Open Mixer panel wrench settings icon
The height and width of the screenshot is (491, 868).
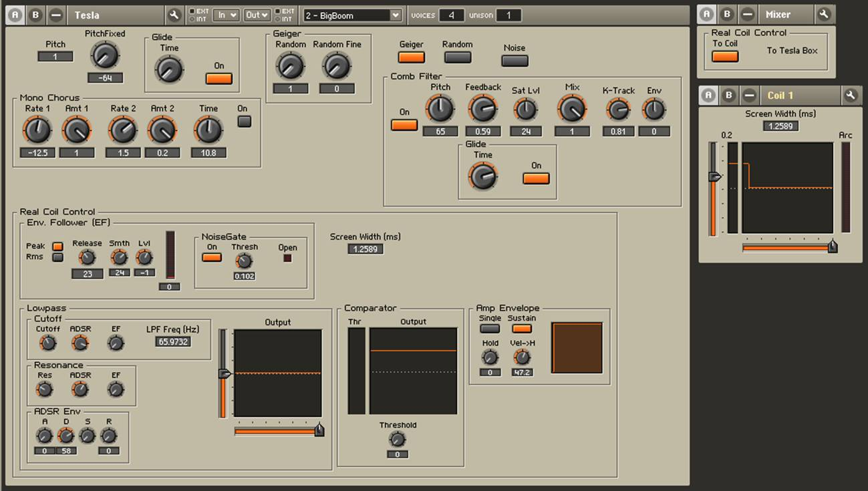(x=824, y=14)
